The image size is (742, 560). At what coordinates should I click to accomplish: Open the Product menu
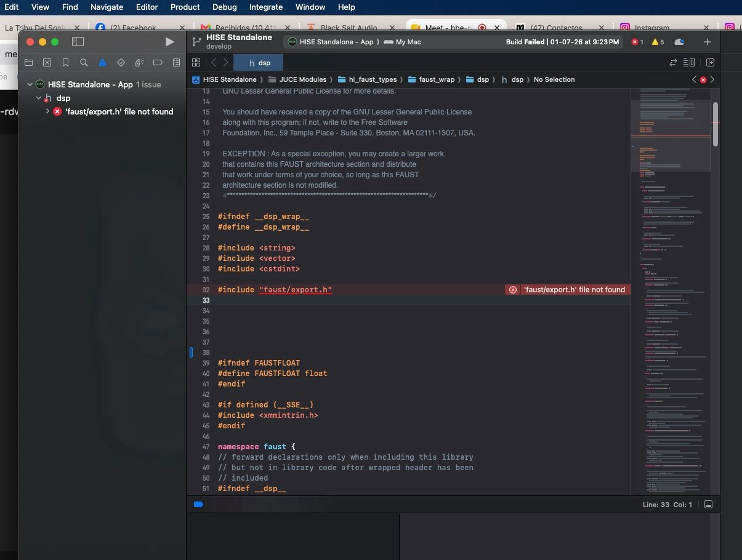[185, 7]
